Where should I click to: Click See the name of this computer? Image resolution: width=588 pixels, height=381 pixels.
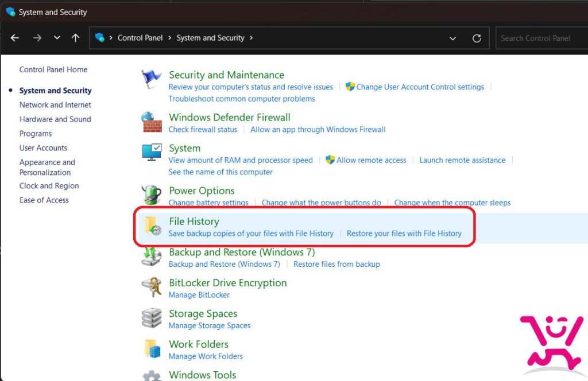click(x=220, y=172)
